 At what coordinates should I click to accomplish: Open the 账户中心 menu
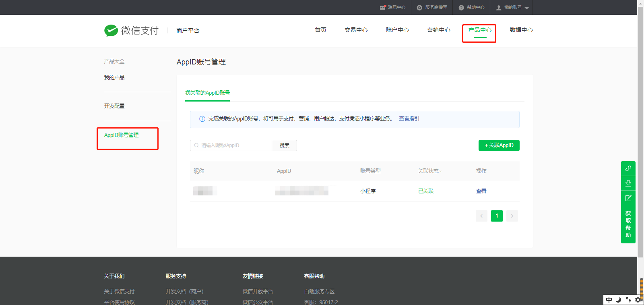[397, 30]
